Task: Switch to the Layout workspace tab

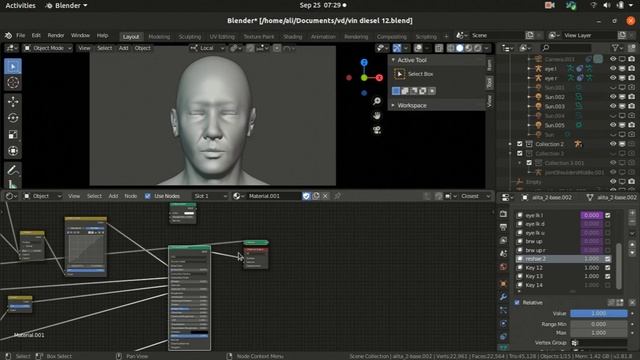Action: 131,37
